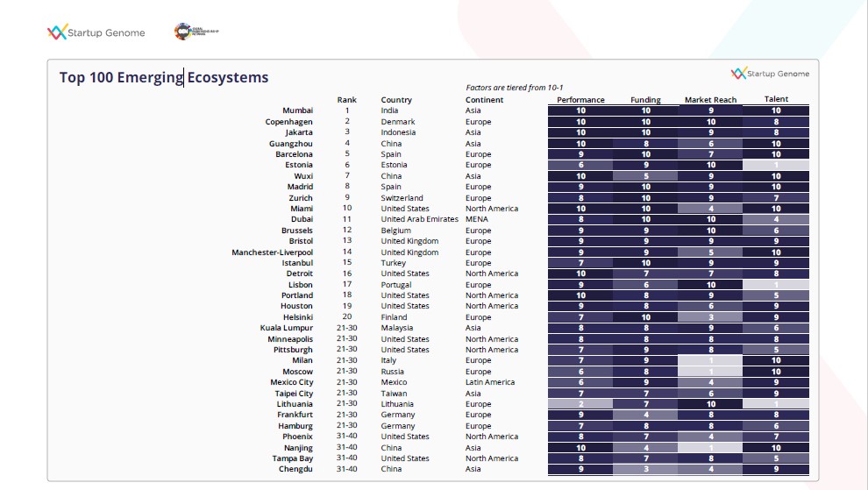The width and height of the screenshot is (868, 490).
Task: Click the Country column header
Action: point(396,100)
